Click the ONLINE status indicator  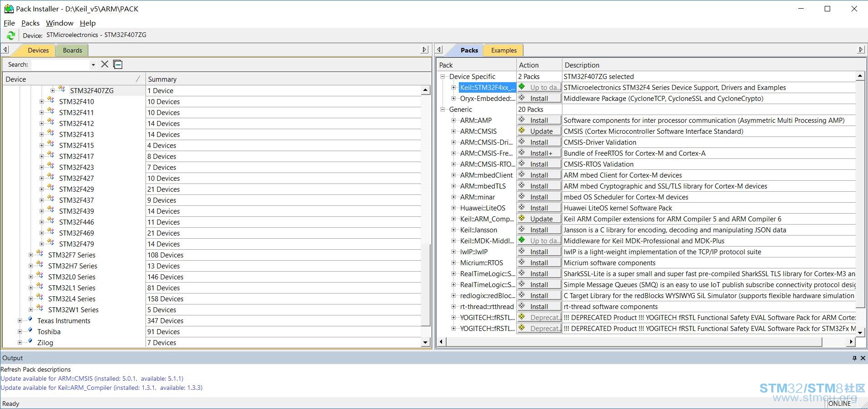click(x=840, y=404)
